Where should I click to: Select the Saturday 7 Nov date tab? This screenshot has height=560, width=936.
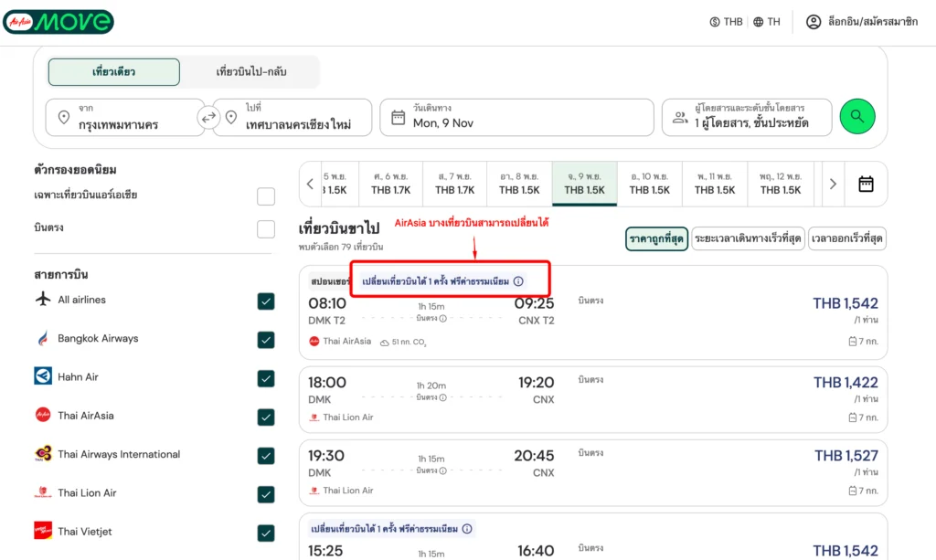tap(455, 184)
